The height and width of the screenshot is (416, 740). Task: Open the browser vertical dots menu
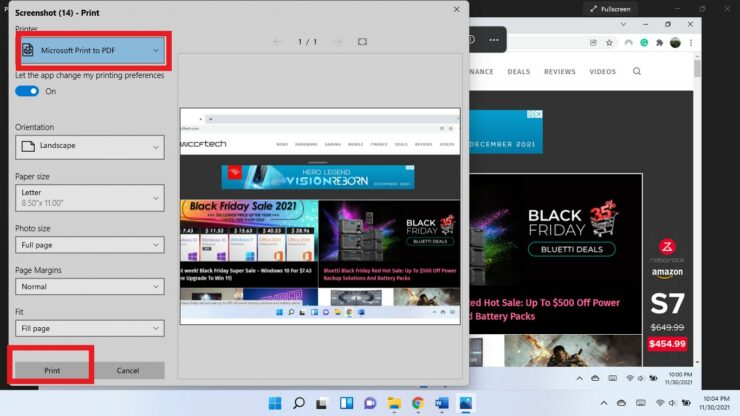tap(691, 42)
